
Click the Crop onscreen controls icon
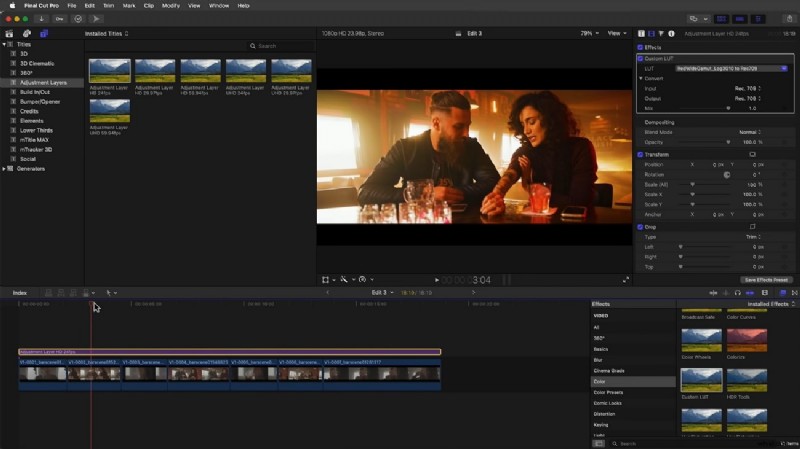pyautogui.click(x=752, y=227)
